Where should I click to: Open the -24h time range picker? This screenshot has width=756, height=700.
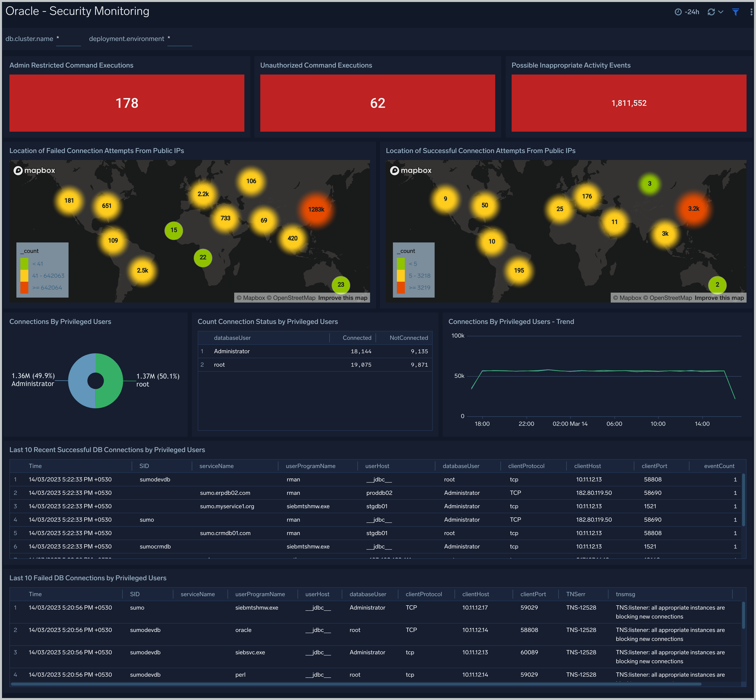(x=687, y=12)
